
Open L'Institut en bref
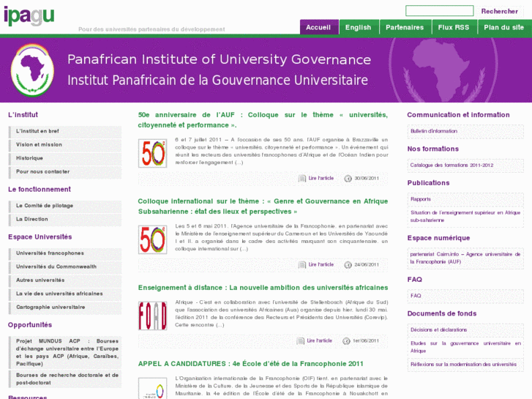coord(65,132)
